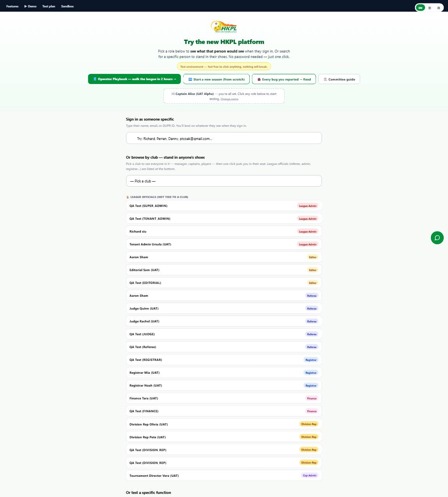Click the HKPL logo
The image size is (448, 497).
pyautogui.click(x=224, y=27)
